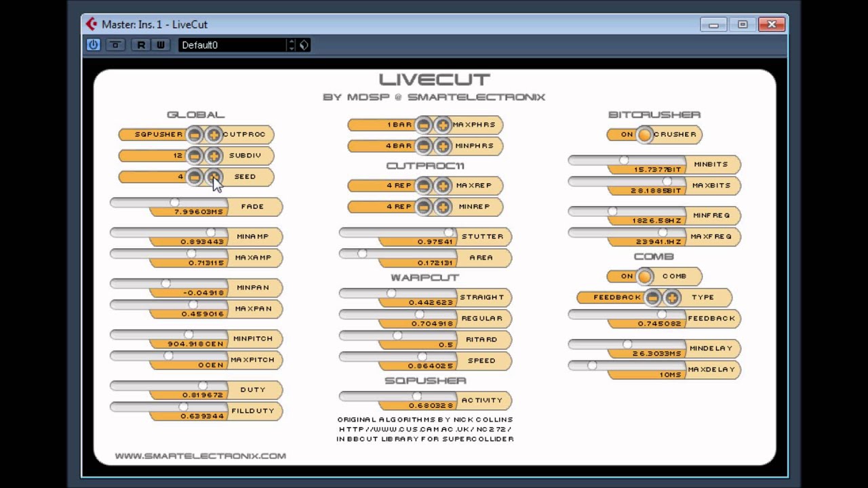Image resolution: width=868 pixels, height=488 pixels.
Task: Click the plugin window layout button beside power
Action: click(x=116, y=45)
